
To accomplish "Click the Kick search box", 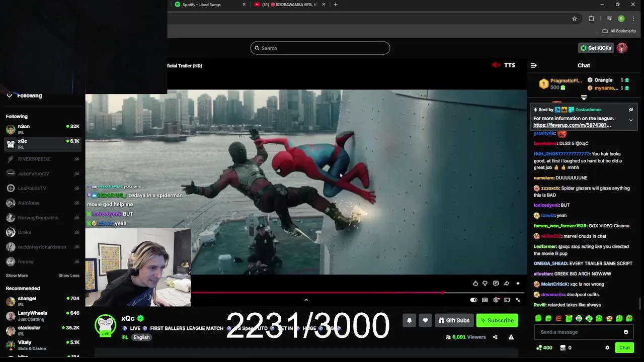I will [x=320, y=48].
